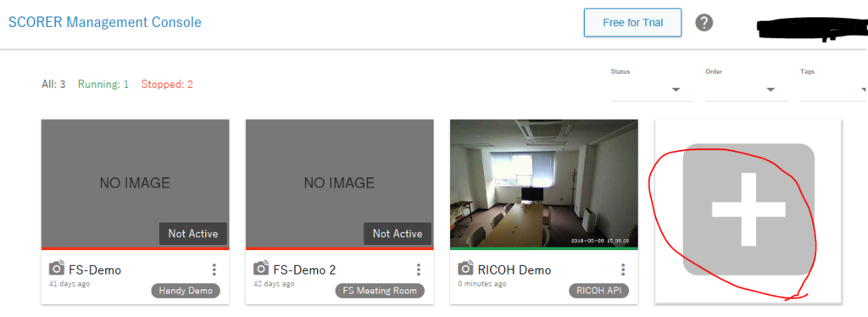
Task: Click the camera icon beside RICOH Demo
Action: 465,269
